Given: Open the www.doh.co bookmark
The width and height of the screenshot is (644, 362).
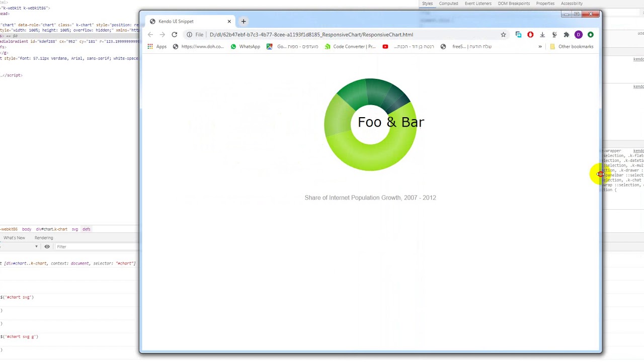Looking at the screenshot, I should [198, 47].
